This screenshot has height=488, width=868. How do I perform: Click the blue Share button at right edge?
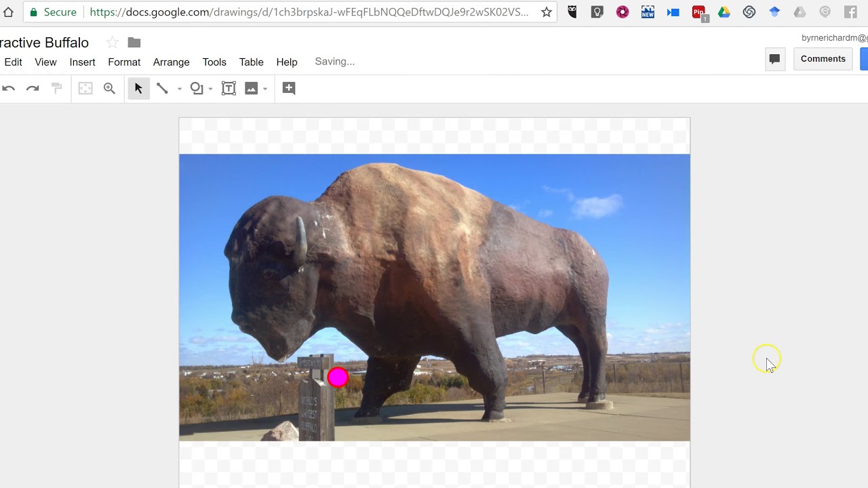tap(865, 59)
